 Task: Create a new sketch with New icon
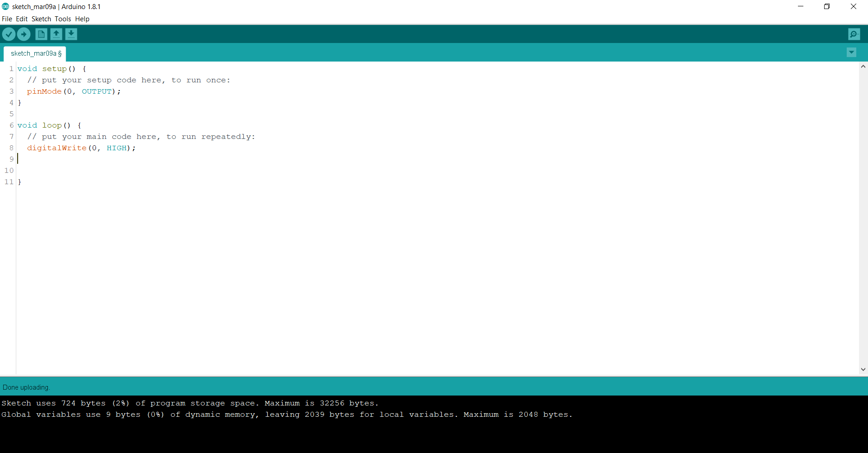coord(41,34)
